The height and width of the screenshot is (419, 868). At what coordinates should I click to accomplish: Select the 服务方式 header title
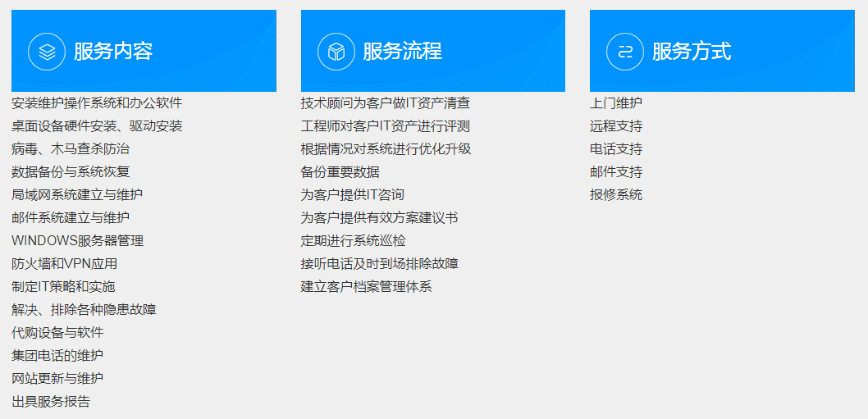click(691, 52)
